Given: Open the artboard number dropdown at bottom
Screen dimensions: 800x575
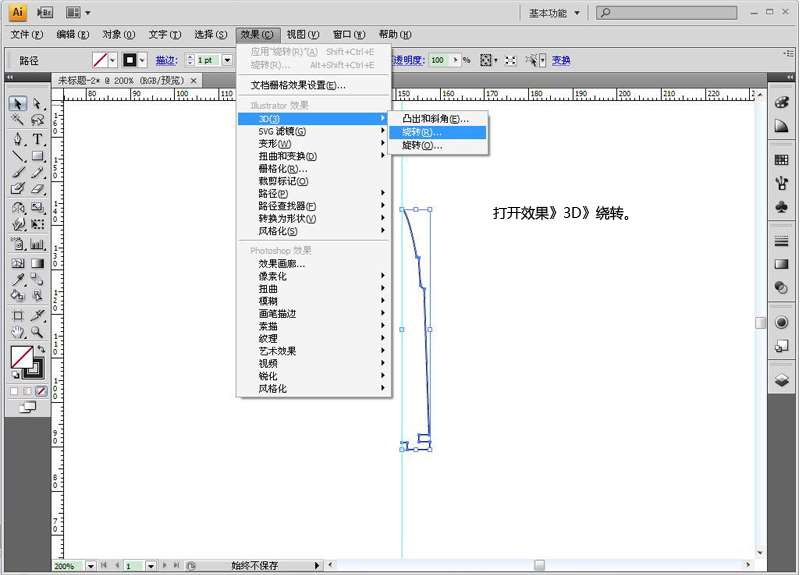Looking at the screenshot, I should 151,566.
